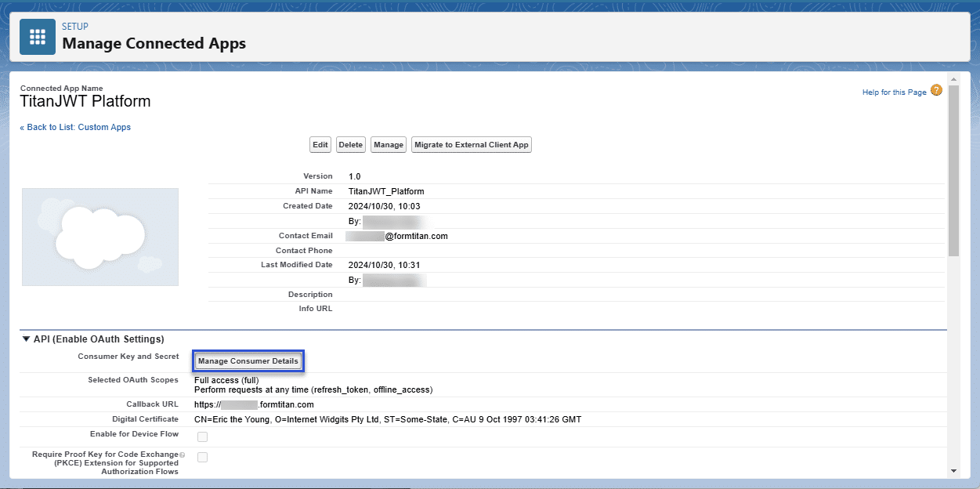This screenshot has width=980, height=489.
Task: Click the Edit button
Action: coord(320,144)
